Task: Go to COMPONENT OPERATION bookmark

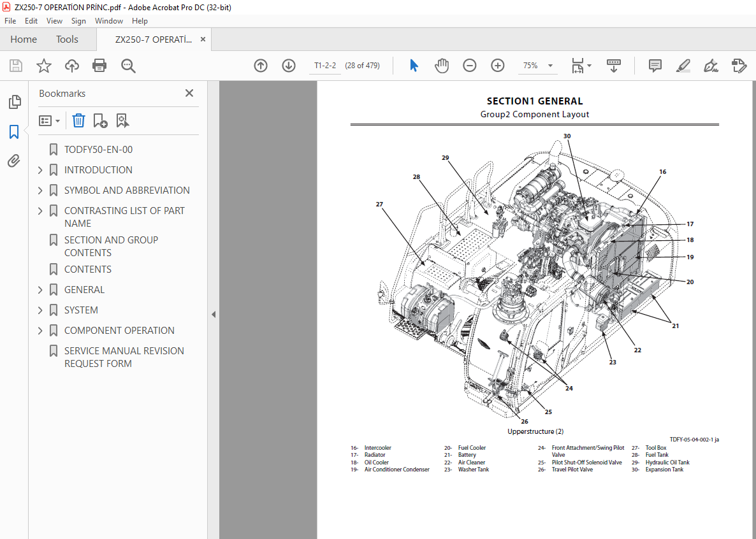Action: tap(120, 331)
